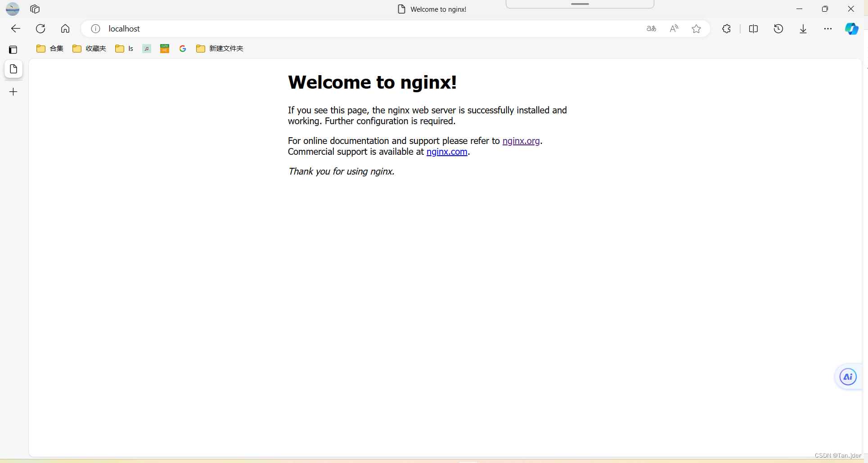Open the browser extensions menu

726,29
